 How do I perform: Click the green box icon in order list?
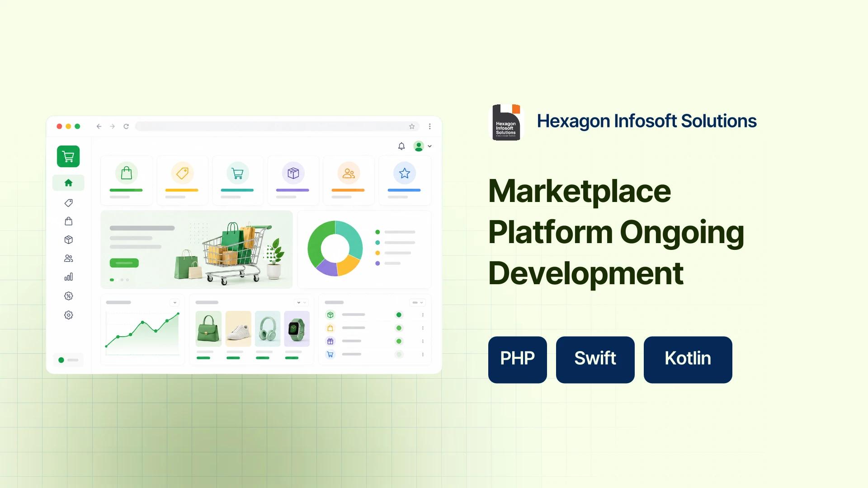point(330,315)
